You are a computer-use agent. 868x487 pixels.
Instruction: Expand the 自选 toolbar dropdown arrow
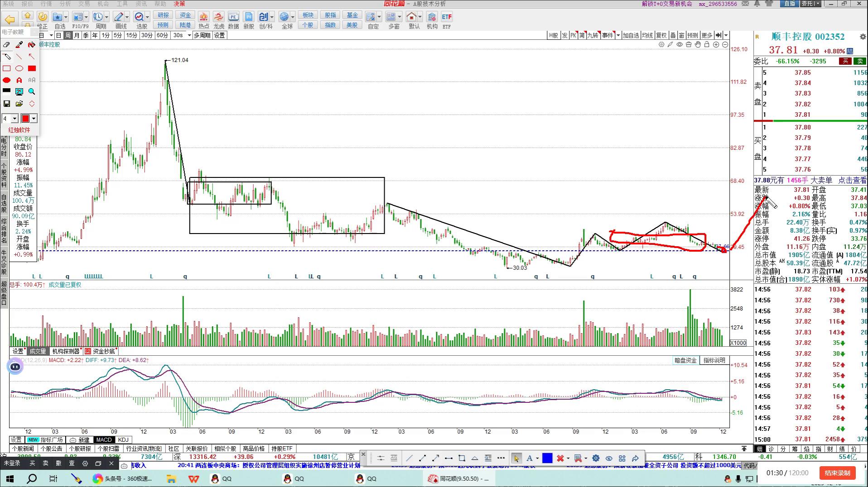66,17
